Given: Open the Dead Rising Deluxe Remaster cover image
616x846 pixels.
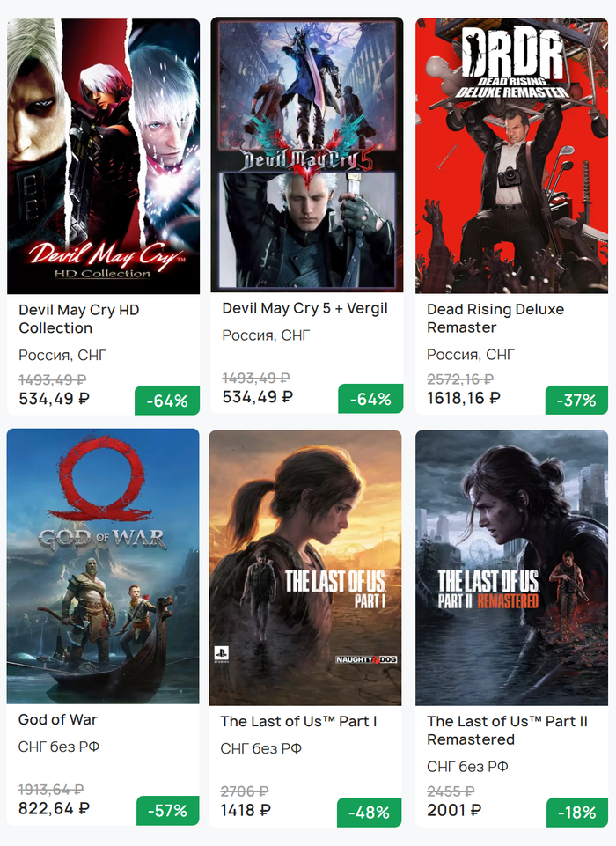Looking at the screenshot, I should tap(511, 156).
